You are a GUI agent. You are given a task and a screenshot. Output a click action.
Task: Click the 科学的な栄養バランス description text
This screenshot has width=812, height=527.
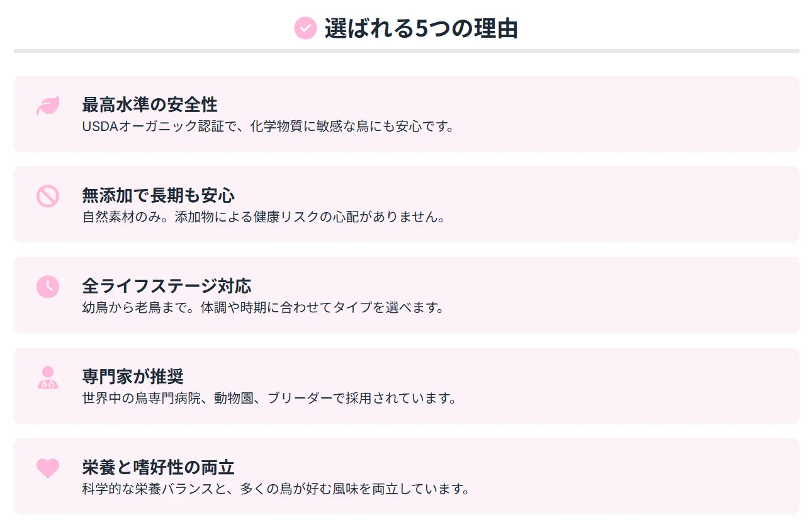coord(276,489)
